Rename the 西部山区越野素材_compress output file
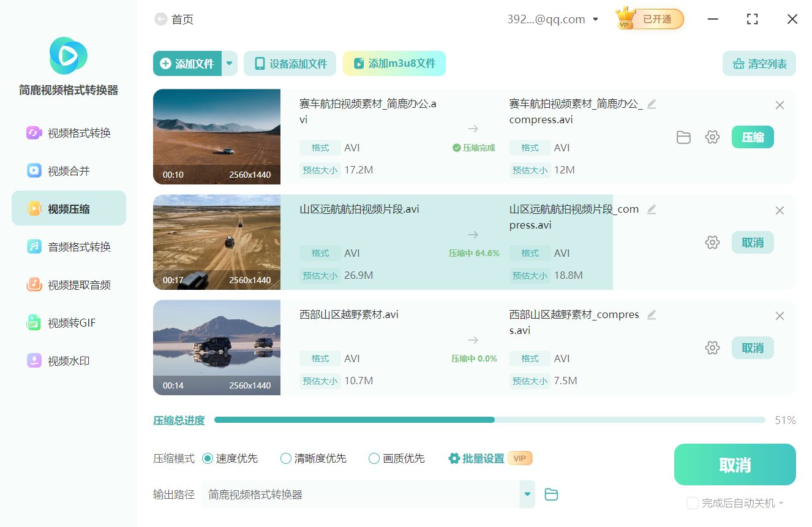 652,314
